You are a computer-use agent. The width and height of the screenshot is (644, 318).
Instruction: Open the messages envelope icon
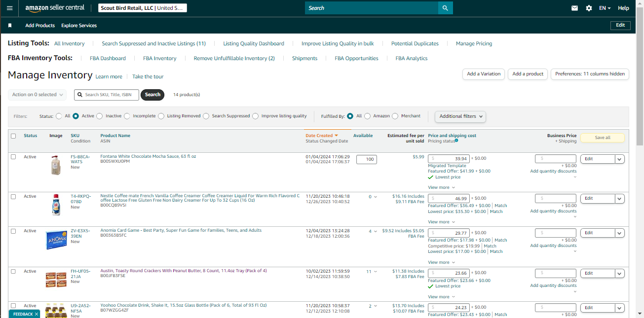tap(574, 8)
